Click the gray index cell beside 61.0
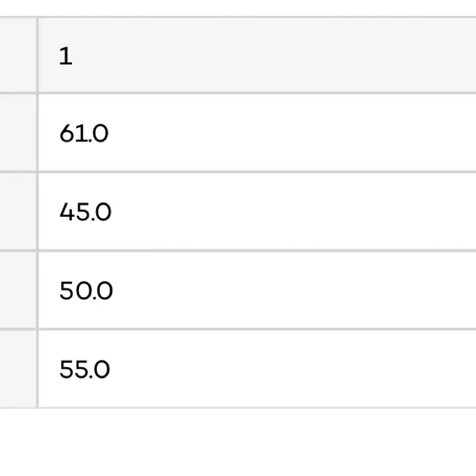 coord(18,132)
